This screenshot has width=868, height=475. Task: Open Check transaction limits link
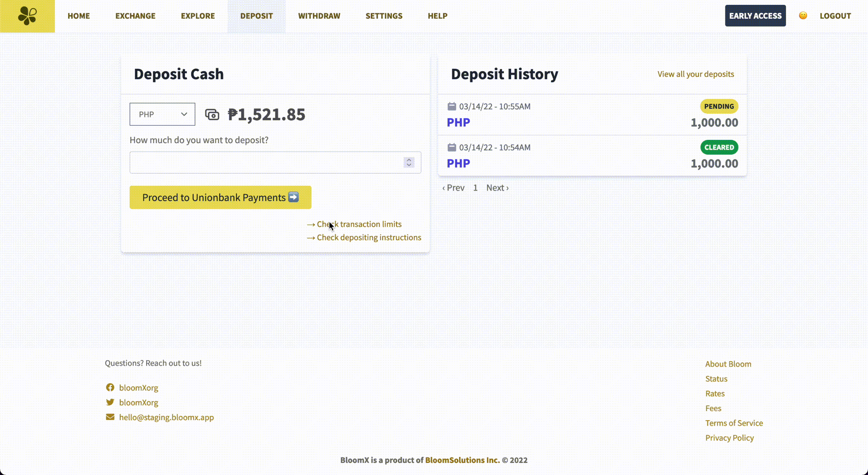(359, 224)
